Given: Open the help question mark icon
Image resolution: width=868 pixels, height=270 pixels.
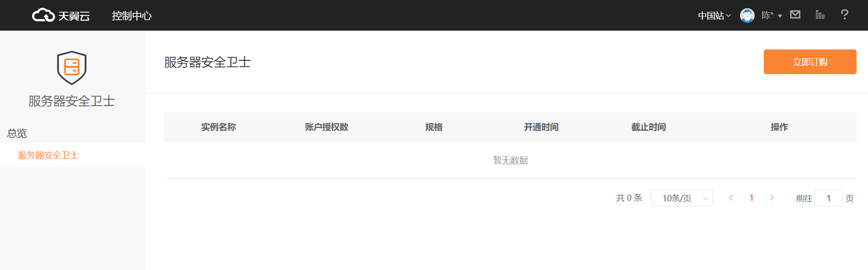Looking at the screenshot, I should coord(845,15).
